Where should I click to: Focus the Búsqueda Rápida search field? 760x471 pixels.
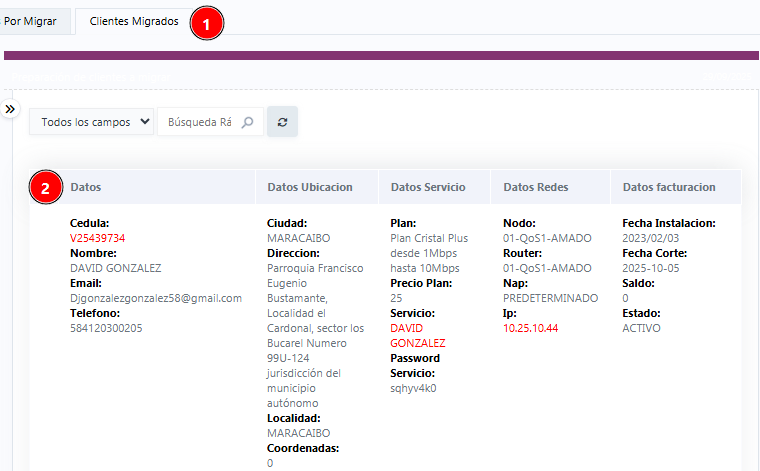coord(200,122)
